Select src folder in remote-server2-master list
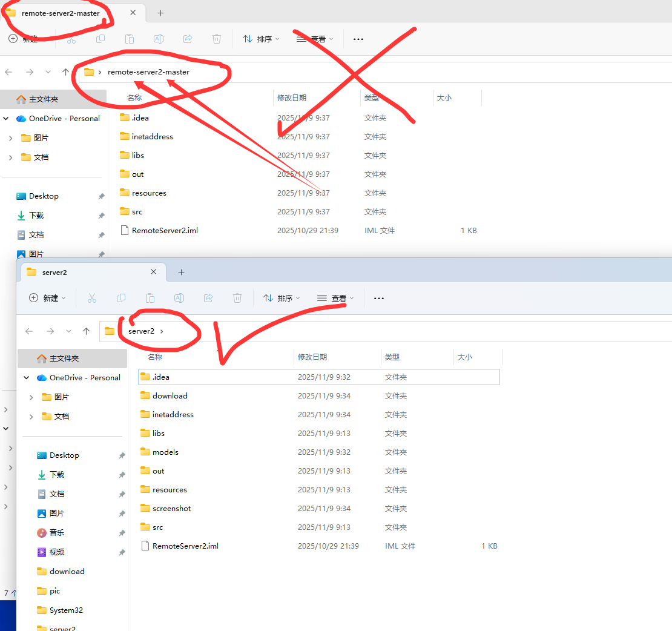672x631 pixels. (x=298, y=212)
